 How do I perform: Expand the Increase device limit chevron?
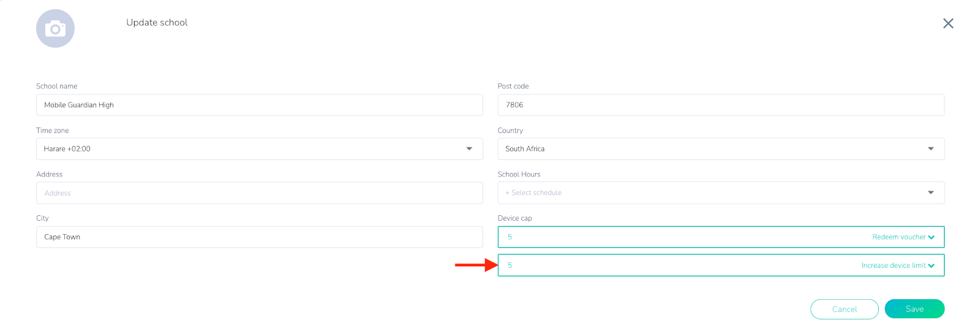932,265
